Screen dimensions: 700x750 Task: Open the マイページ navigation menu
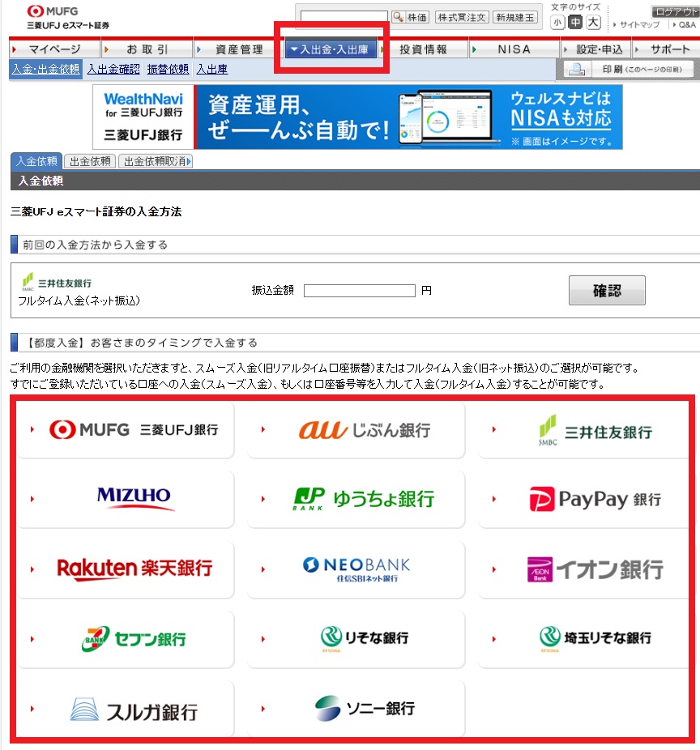coord(54,49)
